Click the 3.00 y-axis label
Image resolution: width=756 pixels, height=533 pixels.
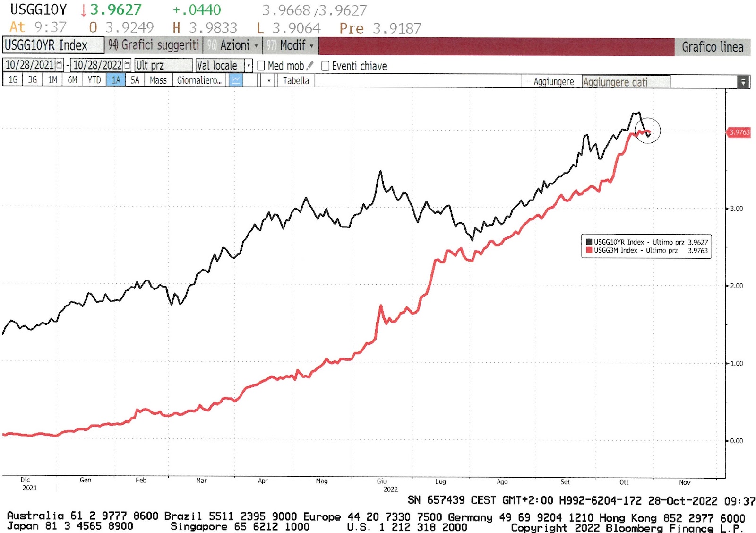(x=736, y=209)
